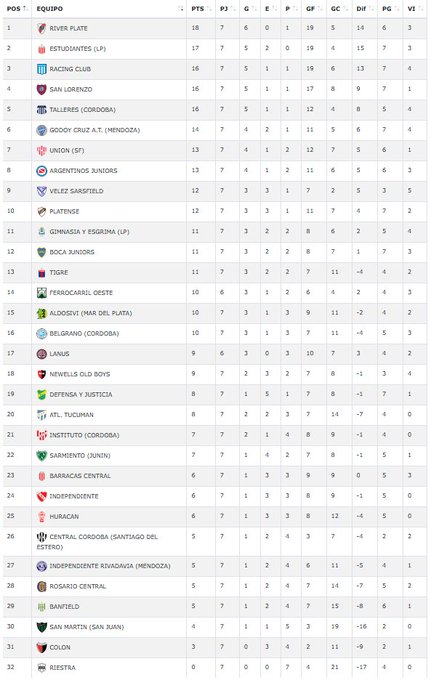This screenshot has width=431, height=680.
Task: Open the Independiente team link
Action: click(x=74, y=496)
